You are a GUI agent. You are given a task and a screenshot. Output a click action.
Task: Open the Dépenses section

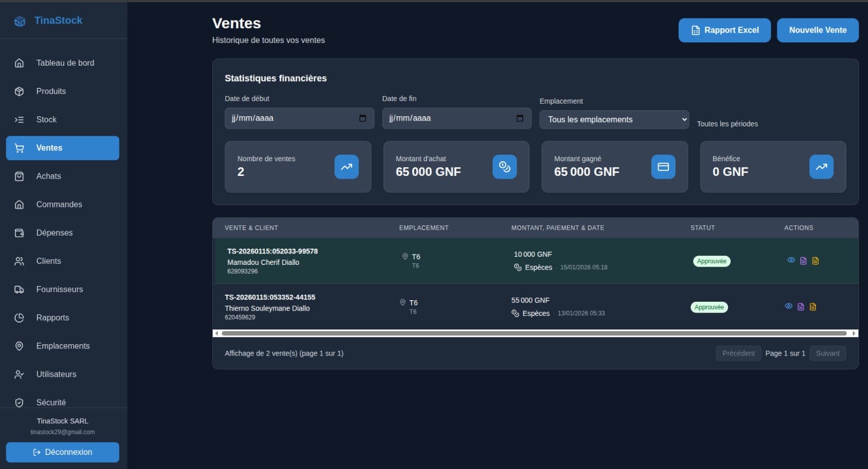click(x=62, y=233)
